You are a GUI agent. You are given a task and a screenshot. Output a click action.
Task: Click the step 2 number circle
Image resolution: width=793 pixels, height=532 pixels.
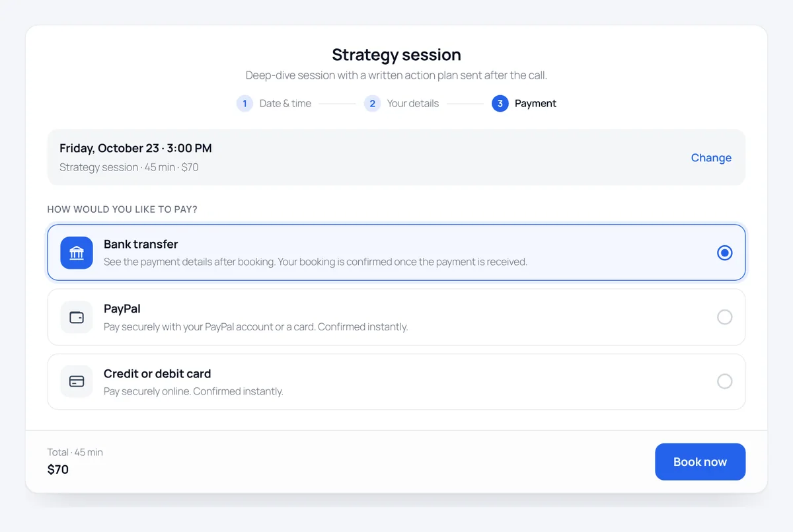[x=372, y=104]
